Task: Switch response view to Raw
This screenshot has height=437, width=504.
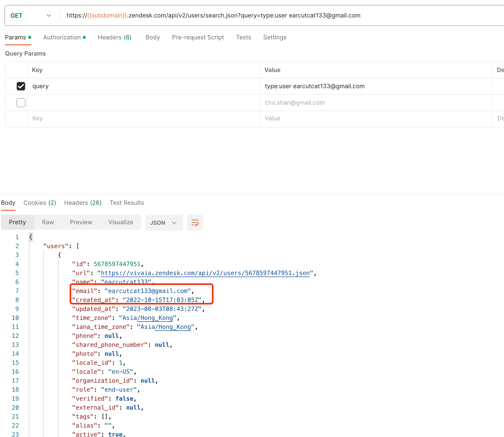Action: tap(48, 222)
